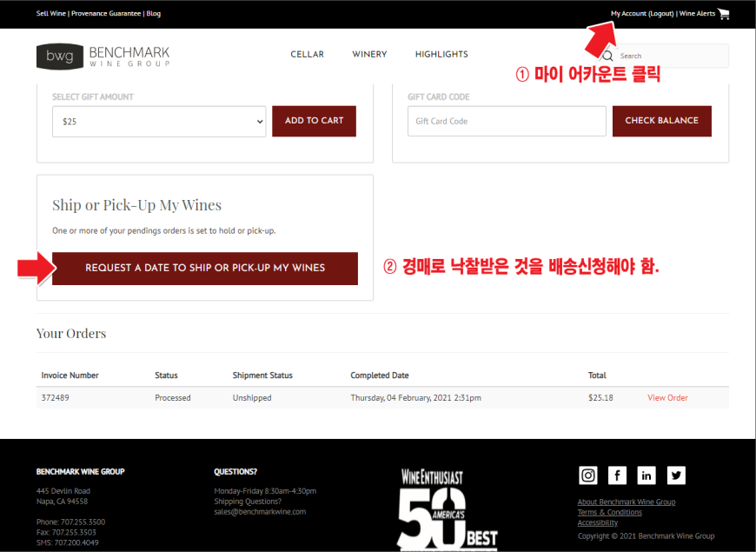Click the Your Orders heading
The height and width of the screenshot is (552, 756).
tap(71, 334)
